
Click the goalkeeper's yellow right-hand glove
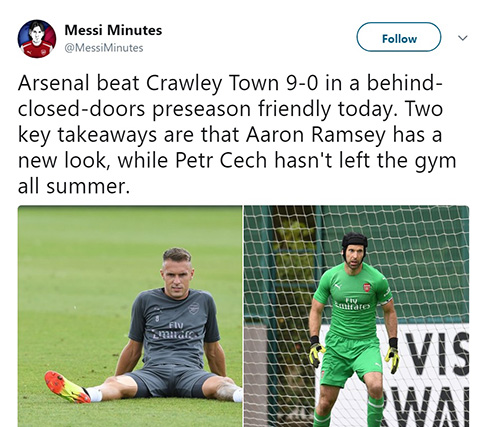316,355
